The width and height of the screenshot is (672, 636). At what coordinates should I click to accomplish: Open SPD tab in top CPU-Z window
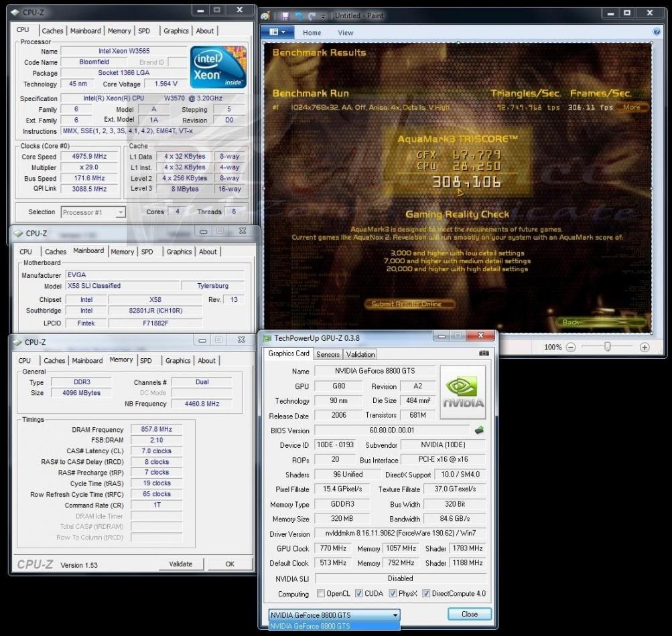[145, 31]
